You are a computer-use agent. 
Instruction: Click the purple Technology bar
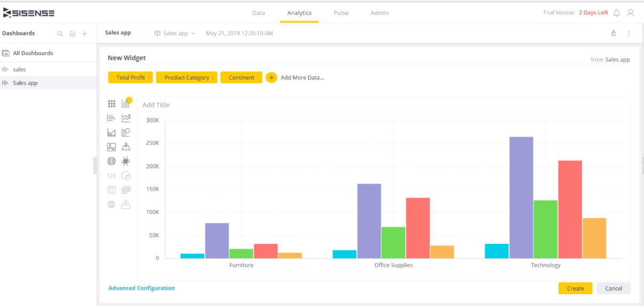521,197
